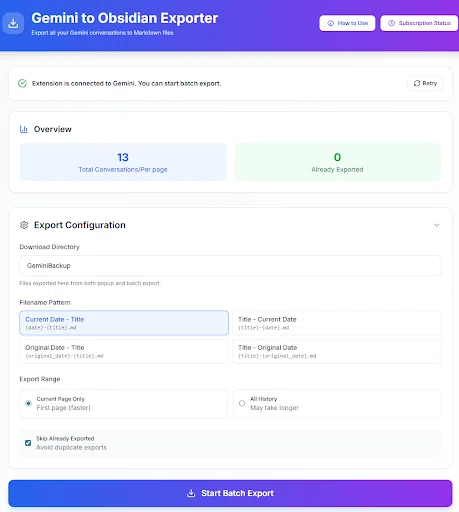
Task: Click the Already Exported count card
Action: [337, 162]
